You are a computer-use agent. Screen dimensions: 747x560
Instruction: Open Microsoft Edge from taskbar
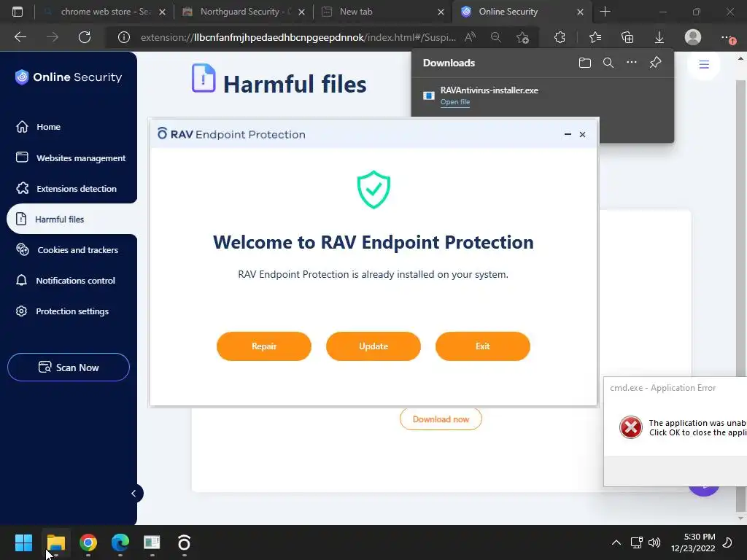pos(120,542)
